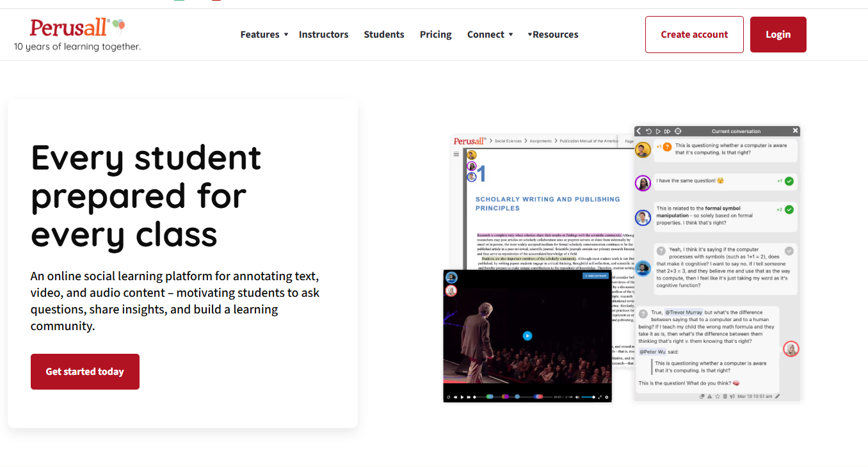Click the Create account button

pos(695,35)
